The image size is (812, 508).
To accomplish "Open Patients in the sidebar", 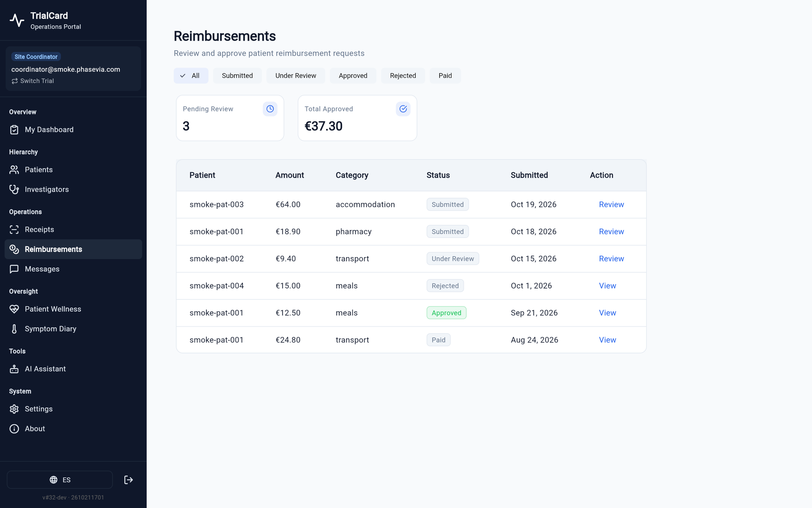I will tap(73, 170).
